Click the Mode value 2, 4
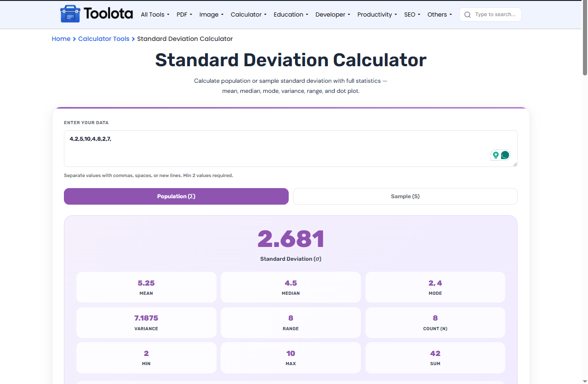The height and width of the screenshot is (384, 588). (435, 283)
